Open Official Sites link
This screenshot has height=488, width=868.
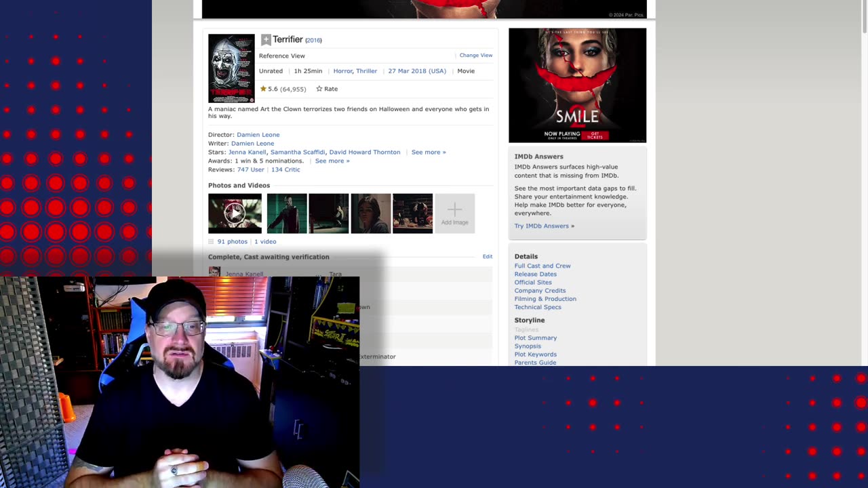point(533,283)
